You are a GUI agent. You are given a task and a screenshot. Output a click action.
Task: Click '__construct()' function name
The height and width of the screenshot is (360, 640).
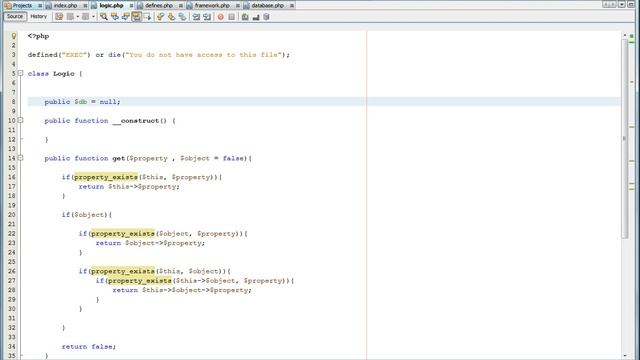tap(140, 121)
